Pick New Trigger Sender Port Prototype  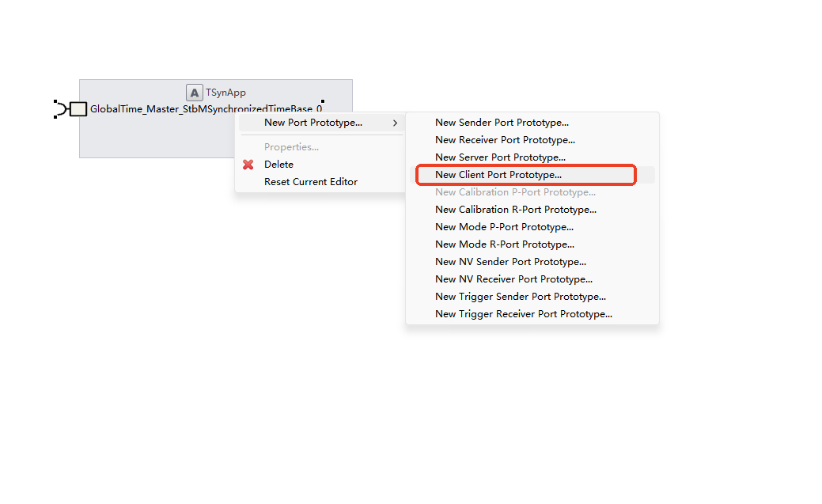point(520,297)
